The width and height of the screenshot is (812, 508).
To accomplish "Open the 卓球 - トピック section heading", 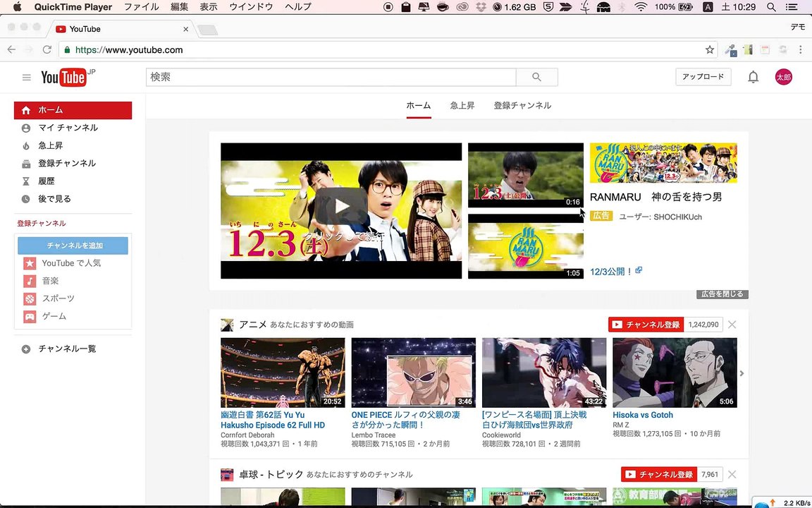I will (x=271, y=474).
